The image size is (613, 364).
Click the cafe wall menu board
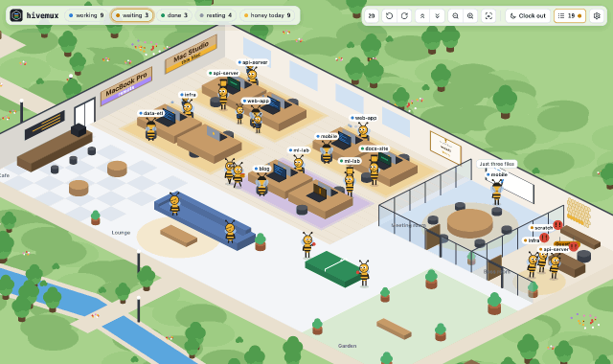click(x=45, y=125)
